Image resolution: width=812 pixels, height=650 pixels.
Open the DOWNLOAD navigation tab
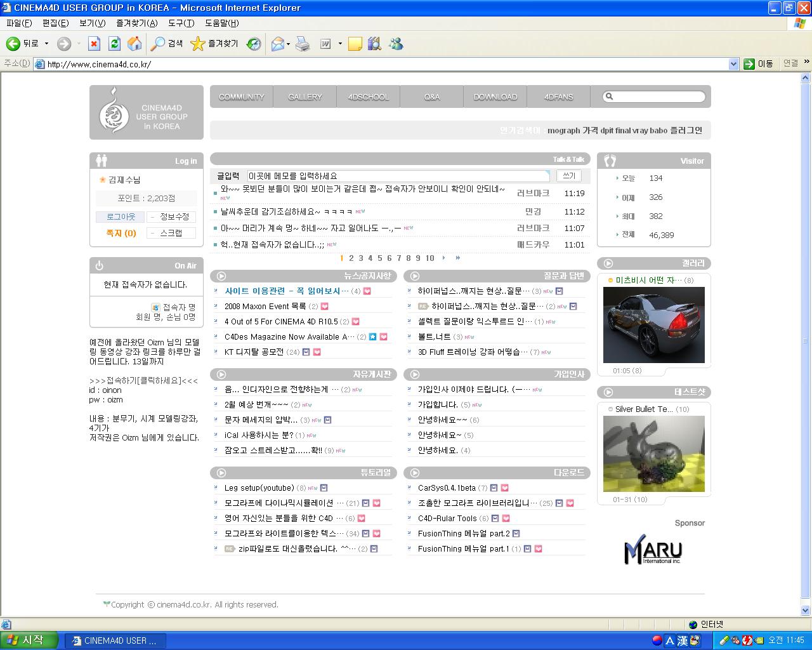tap(495, 96)
